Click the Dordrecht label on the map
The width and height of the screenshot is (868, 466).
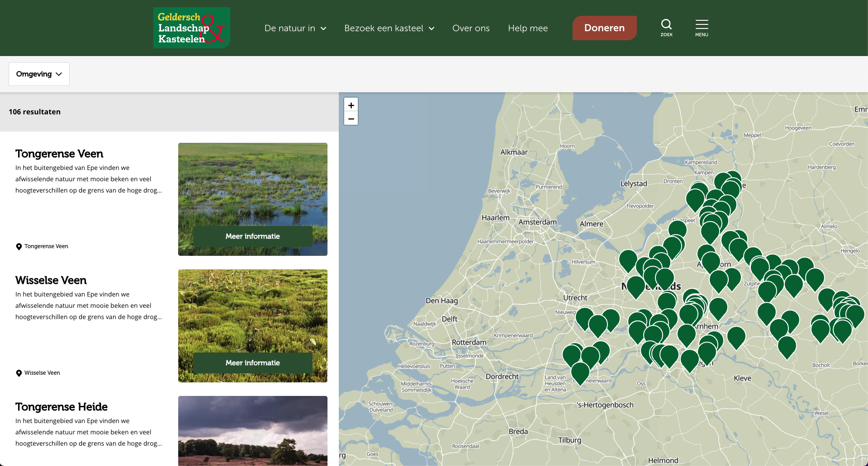pos(502,377)
